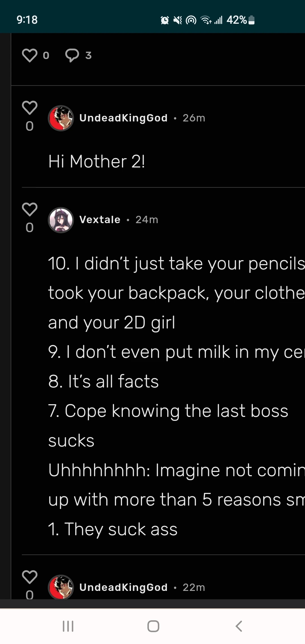This screenshot has width=305, height=644.
Task: Tap the UndeadKingGod username on 22m comment
Action: click(123, 588)
